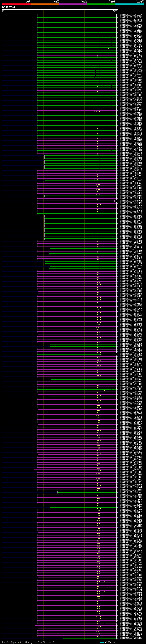Click hit label UniRef100_Q7XA89
Image resolution: width=146 pixels, height=644 pixels.
131,377
